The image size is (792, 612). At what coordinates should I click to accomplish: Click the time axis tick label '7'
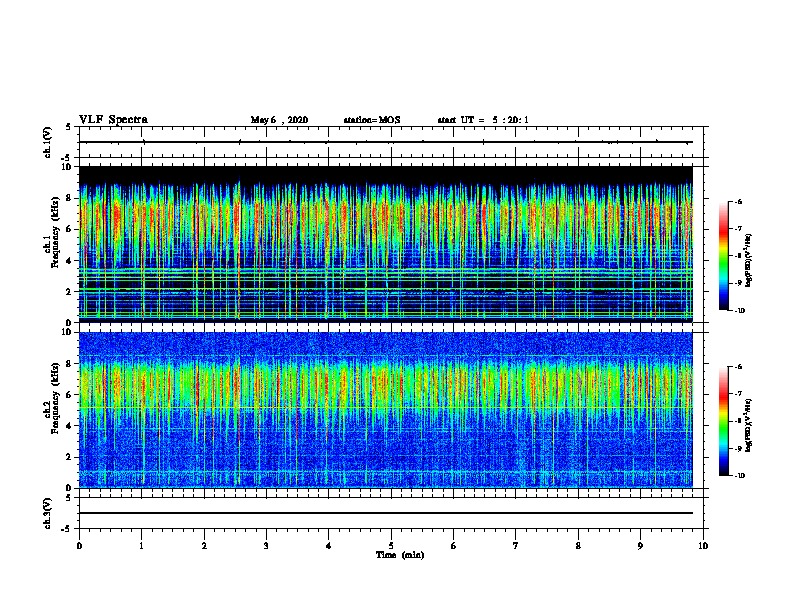coord(516,546)
